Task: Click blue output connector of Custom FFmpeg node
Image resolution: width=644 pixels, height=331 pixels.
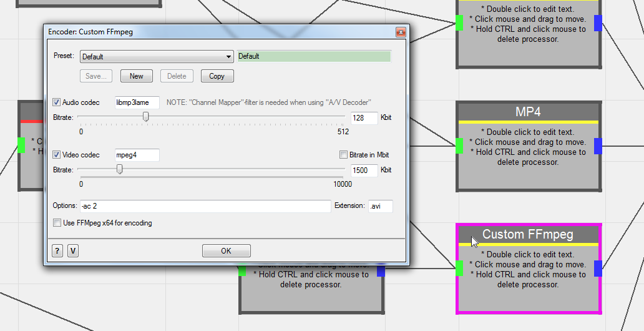Action: click(598, 268)
